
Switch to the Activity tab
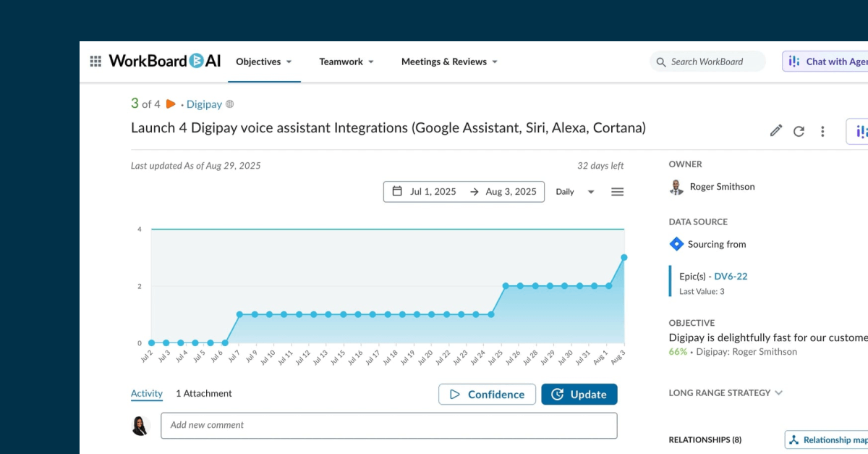(147, 393)
